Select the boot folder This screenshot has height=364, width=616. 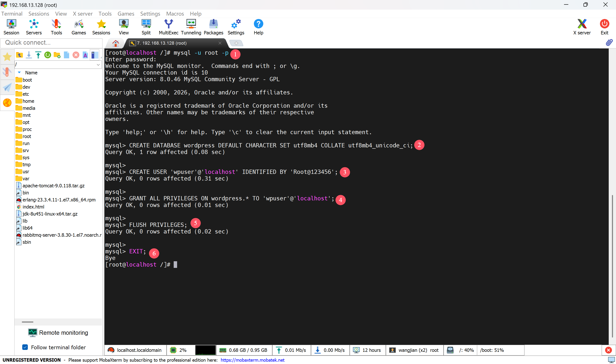[x=24, y=80]
